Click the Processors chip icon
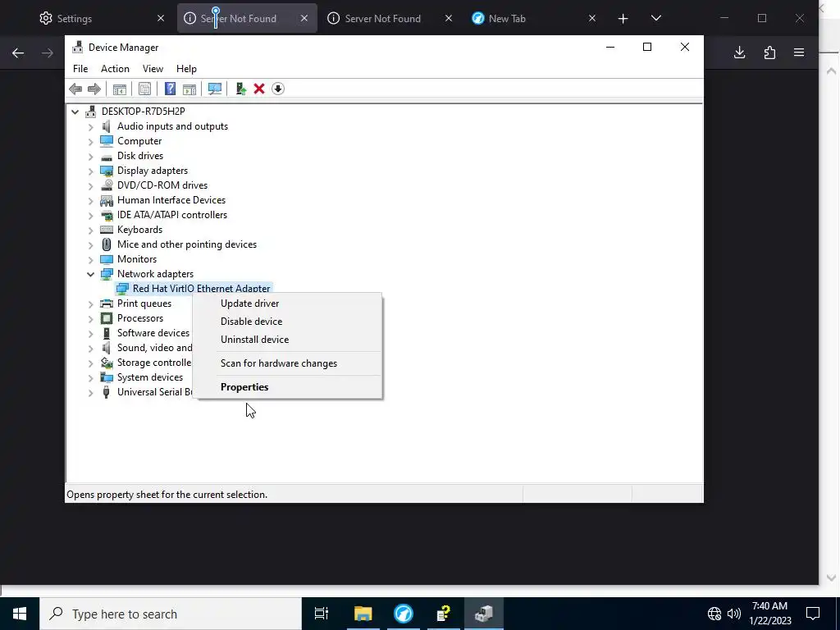This screenshot has width=840, height=630. (x=107, y=318)
